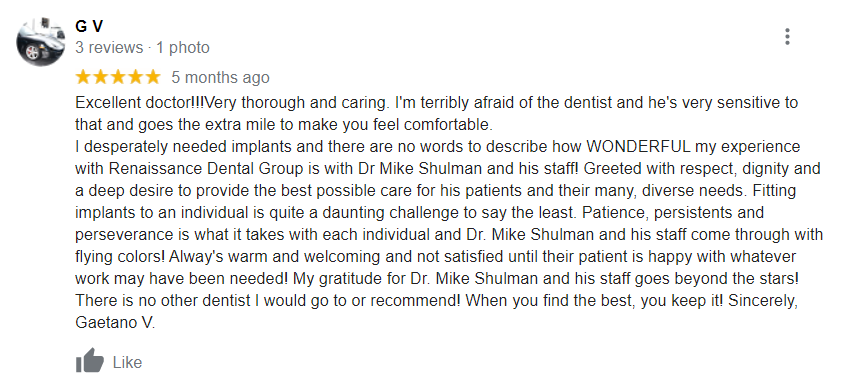Select the second star of the rating

101,77
